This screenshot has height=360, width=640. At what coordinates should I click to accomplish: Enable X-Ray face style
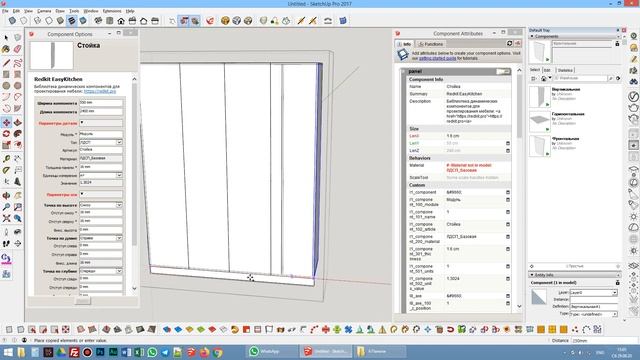coord(12,20)
